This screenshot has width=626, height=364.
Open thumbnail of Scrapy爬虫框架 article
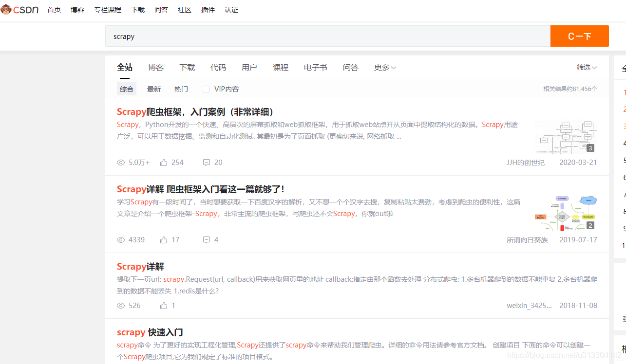point(566,136)
